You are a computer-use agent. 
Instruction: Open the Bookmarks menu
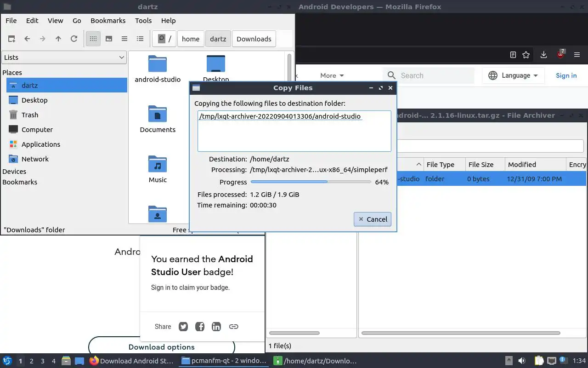click(108, 20)
